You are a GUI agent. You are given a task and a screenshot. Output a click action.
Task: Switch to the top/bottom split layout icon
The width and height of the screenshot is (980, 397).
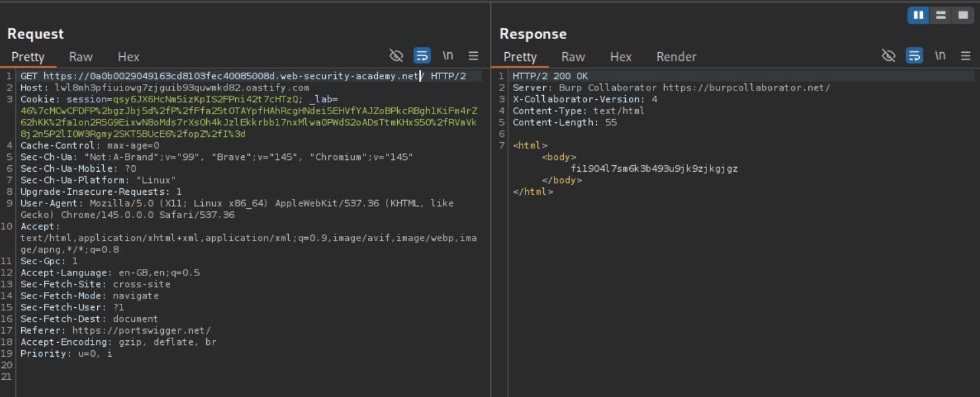coord(940,15)
